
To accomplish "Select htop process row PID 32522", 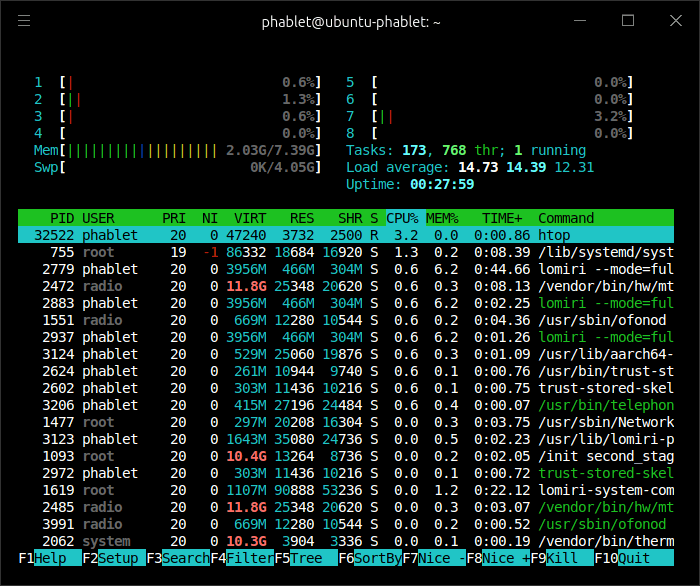I will coord(346,235).
